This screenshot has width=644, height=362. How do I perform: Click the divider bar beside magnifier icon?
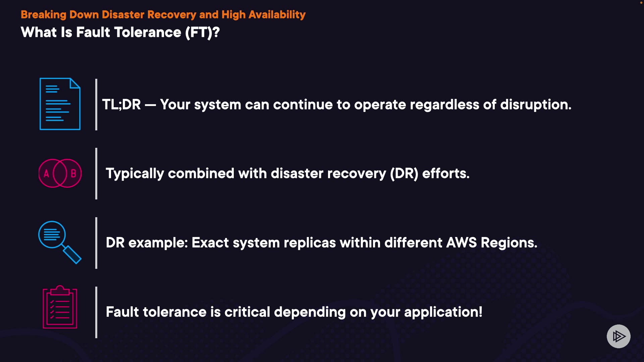pos(96,243)
